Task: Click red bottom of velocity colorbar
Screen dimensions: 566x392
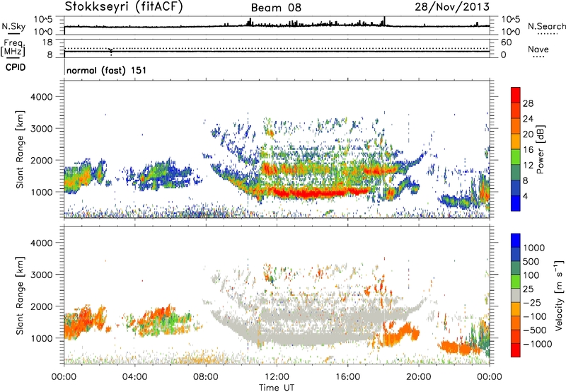Action: pyautogui.click(x=516, y=350)
